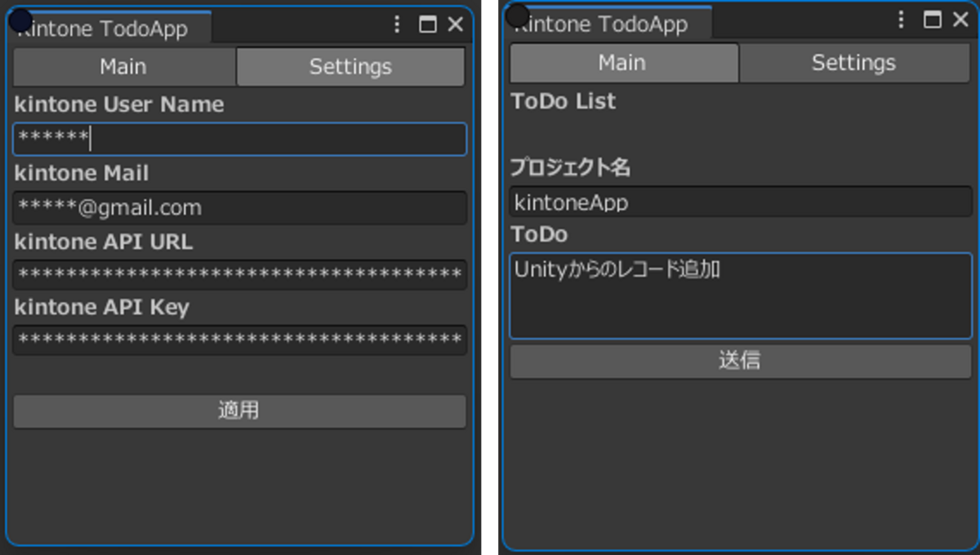Maximize the window showing the ToDo List

tap(932, 20)
